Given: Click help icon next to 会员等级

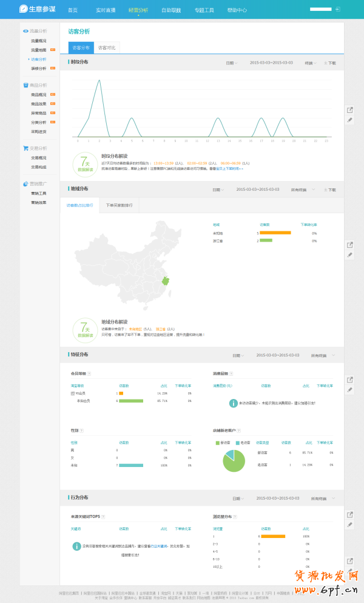Looking at the screenshot, I should (89, 373).
